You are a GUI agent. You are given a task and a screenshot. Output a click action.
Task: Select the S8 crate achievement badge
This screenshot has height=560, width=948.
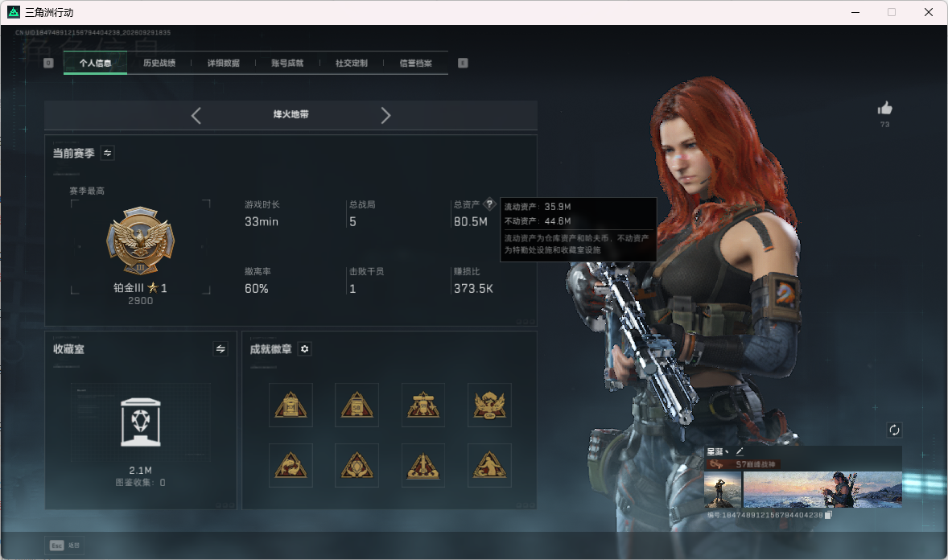click(x=357, y=406)
